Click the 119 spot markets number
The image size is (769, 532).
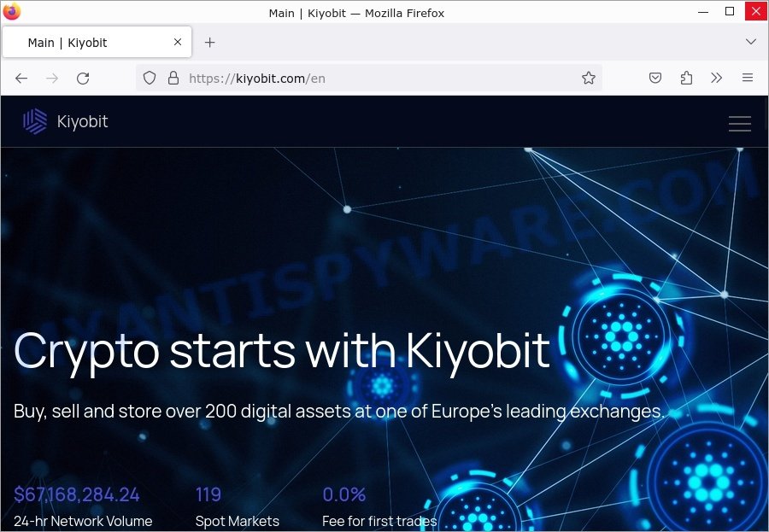point(208,494)
